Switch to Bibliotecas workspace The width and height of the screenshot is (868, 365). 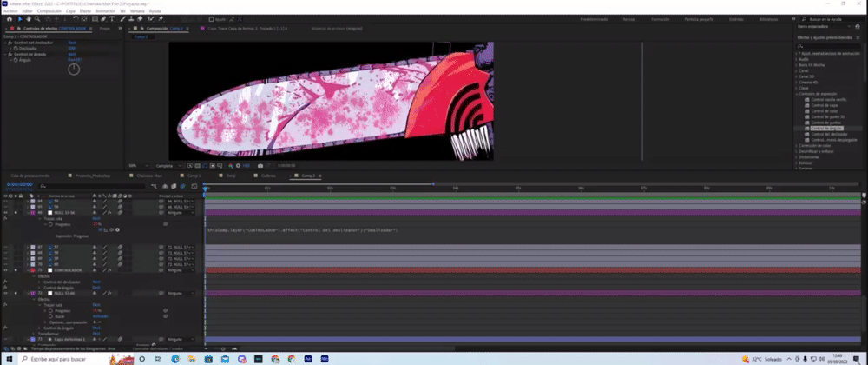click(x=768, y=19)
